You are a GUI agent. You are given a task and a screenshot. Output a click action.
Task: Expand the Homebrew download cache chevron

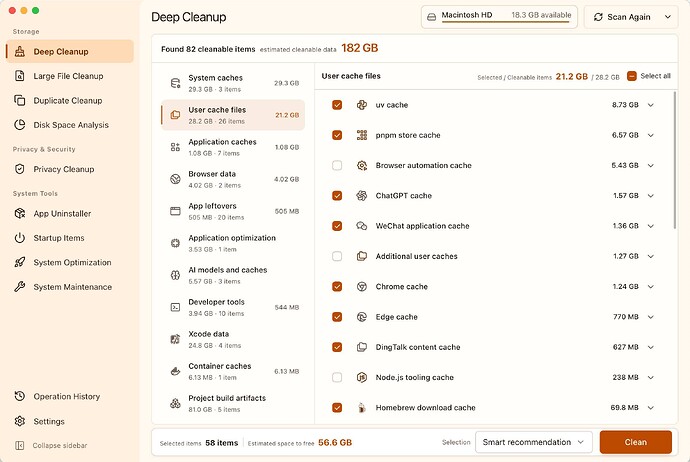pyautogui.click(x=651, y=408)
